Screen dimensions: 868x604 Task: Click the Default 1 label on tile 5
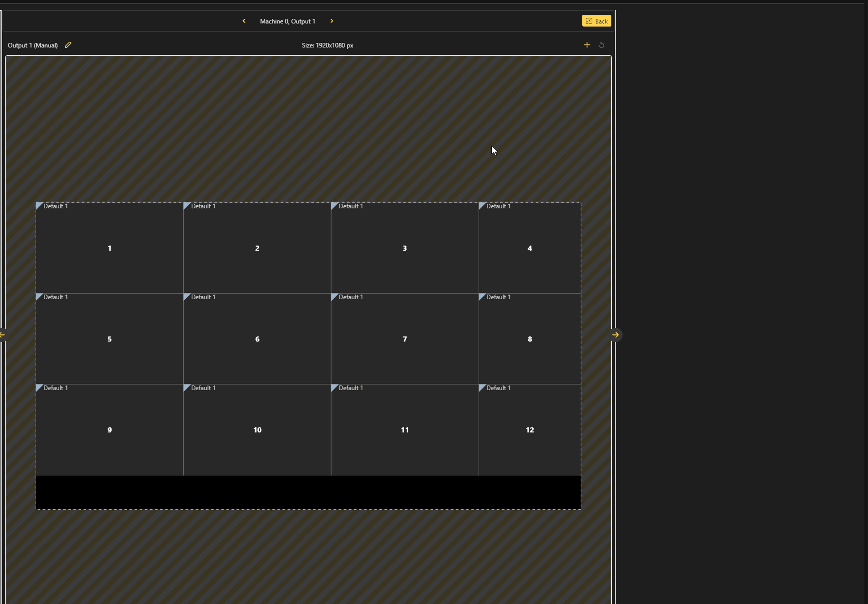(x=56, y=297)
